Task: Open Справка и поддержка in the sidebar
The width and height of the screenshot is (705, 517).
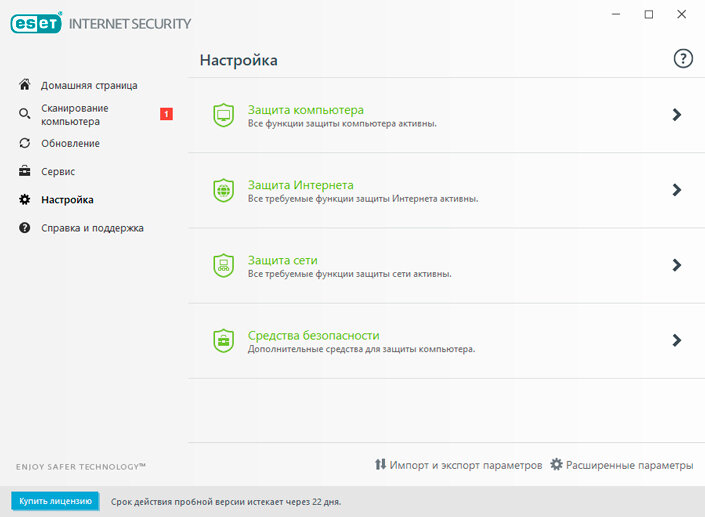Action: (x=92, y=228)
